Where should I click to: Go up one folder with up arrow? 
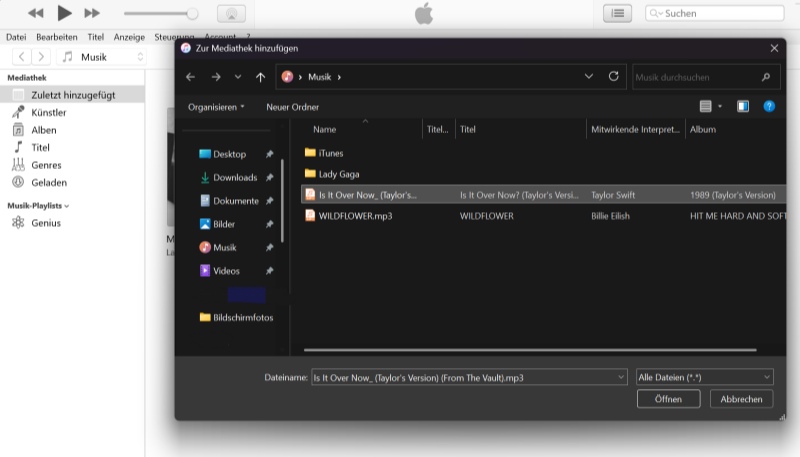(x=261, y=77)
